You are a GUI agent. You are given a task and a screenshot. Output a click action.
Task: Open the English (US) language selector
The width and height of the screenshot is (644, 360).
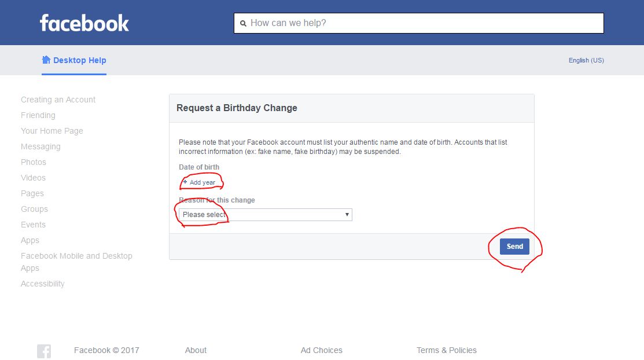(586, 60)
